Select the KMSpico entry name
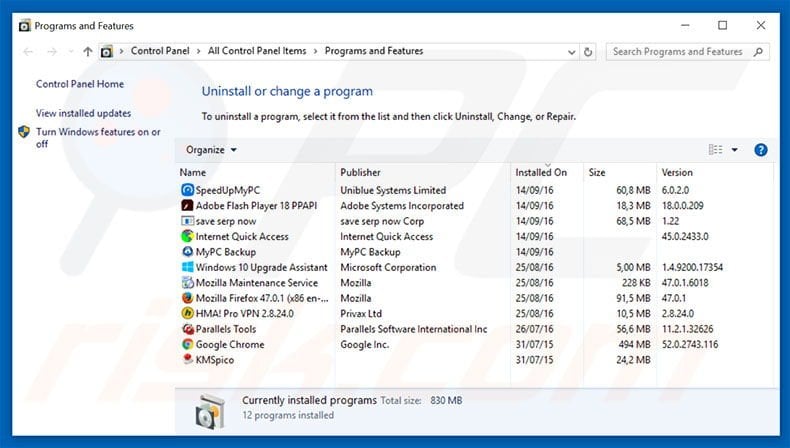790x448 pixels. pos(215,360)
